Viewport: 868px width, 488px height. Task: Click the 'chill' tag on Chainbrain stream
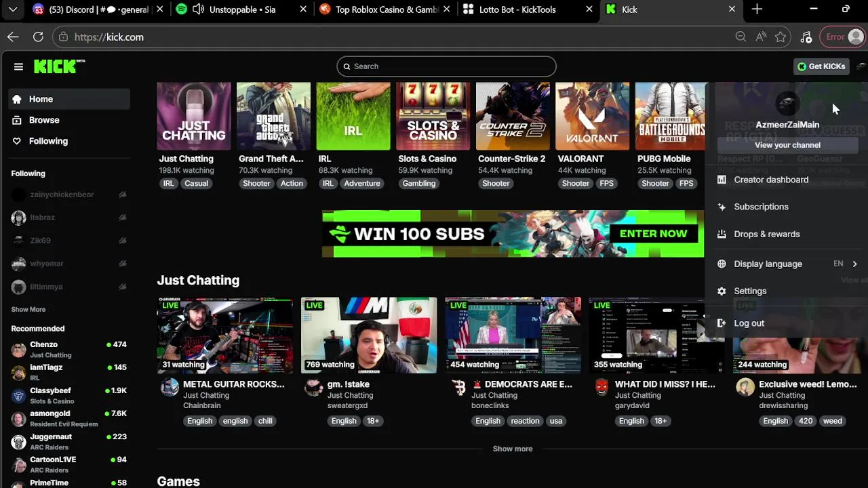[265, 421]
